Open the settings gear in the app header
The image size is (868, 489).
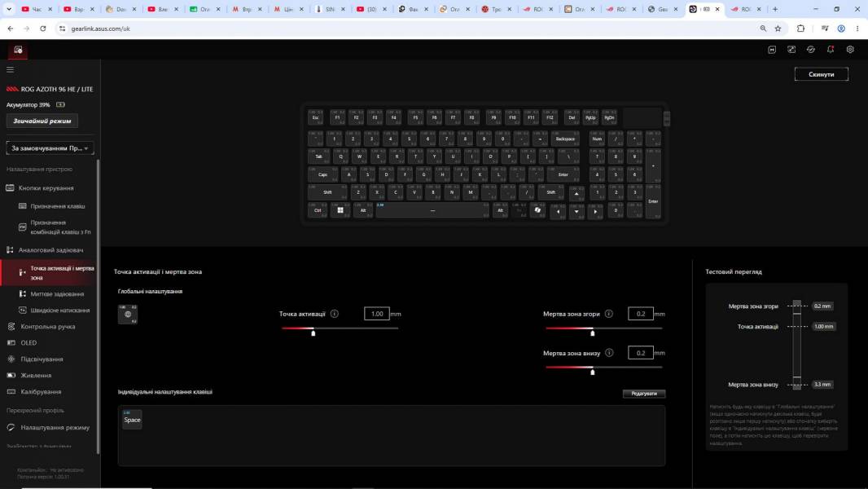click(x=850, y=49)
